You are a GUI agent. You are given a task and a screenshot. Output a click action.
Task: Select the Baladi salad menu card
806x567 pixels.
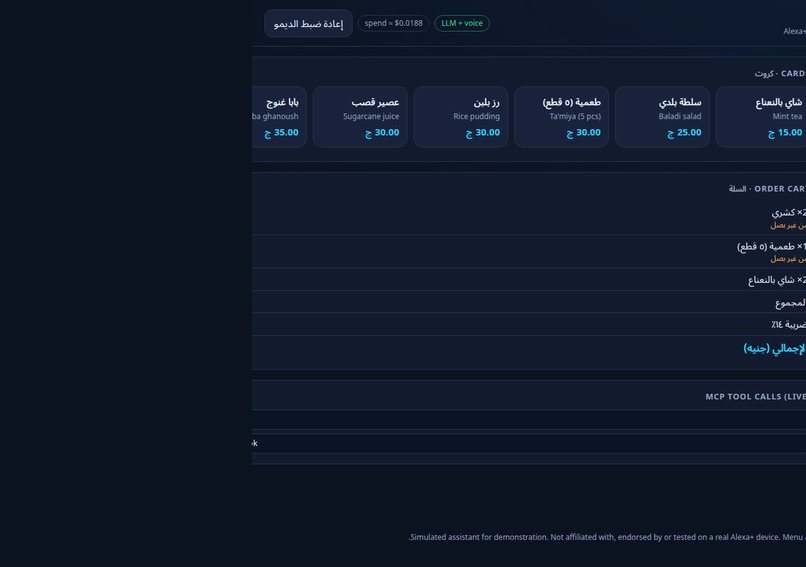coord(662,117)
